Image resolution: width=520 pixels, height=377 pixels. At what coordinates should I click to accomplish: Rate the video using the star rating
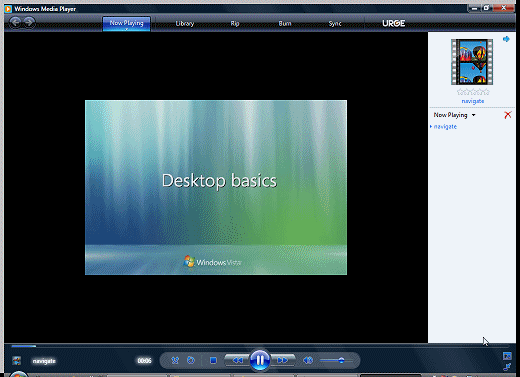(x=473, y=92)
